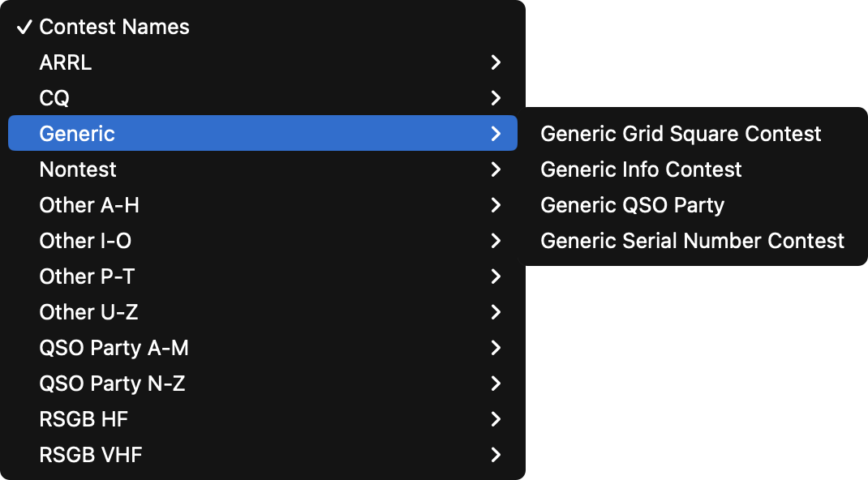
Task: Click the RSGB VHF chevron arrow
Action: pos(496,455)
